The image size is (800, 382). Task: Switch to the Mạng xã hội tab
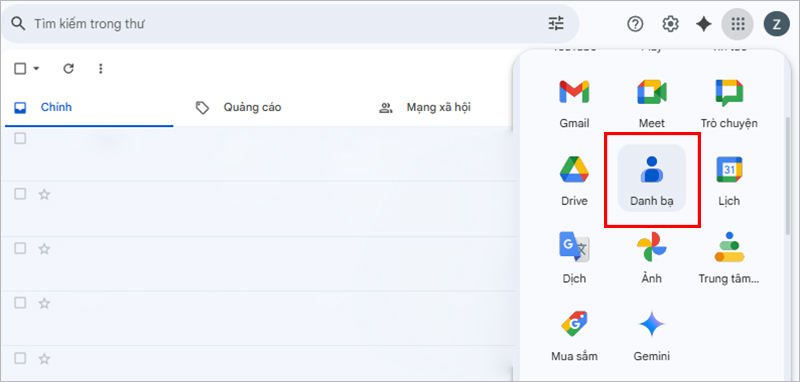[425, 108]
